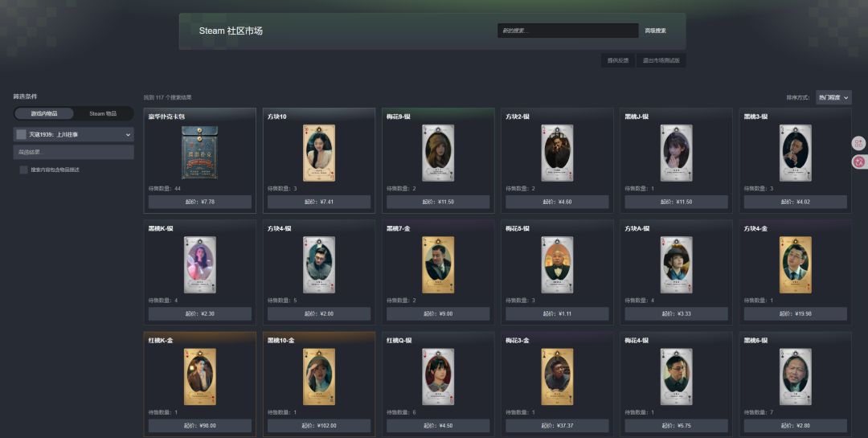Click the 高级搜索 advanced search link

655,31
